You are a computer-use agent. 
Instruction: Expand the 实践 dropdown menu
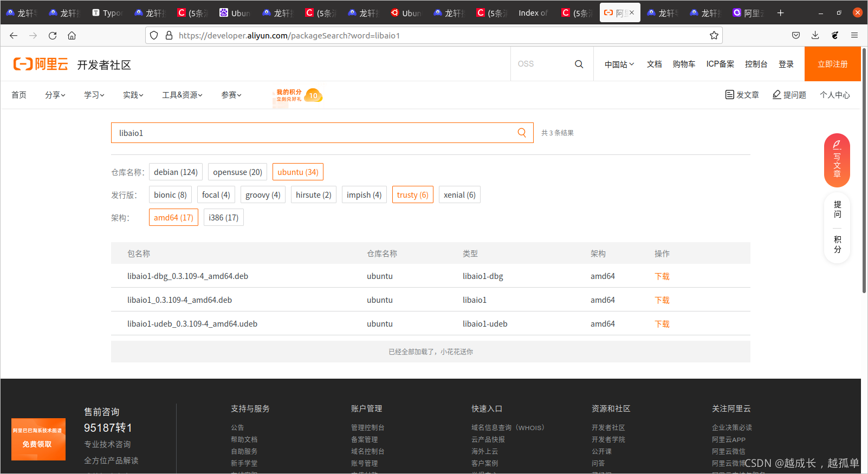(133, 95)
